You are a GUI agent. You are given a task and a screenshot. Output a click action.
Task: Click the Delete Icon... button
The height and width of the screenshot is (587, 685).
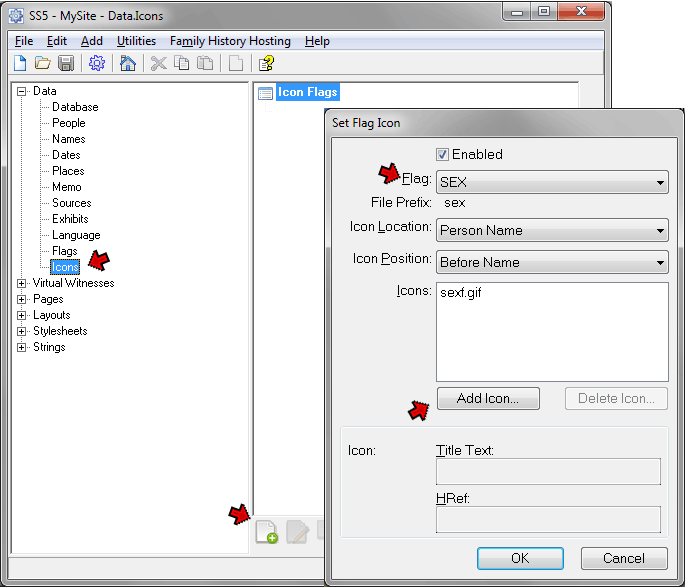tap(616, 398)
